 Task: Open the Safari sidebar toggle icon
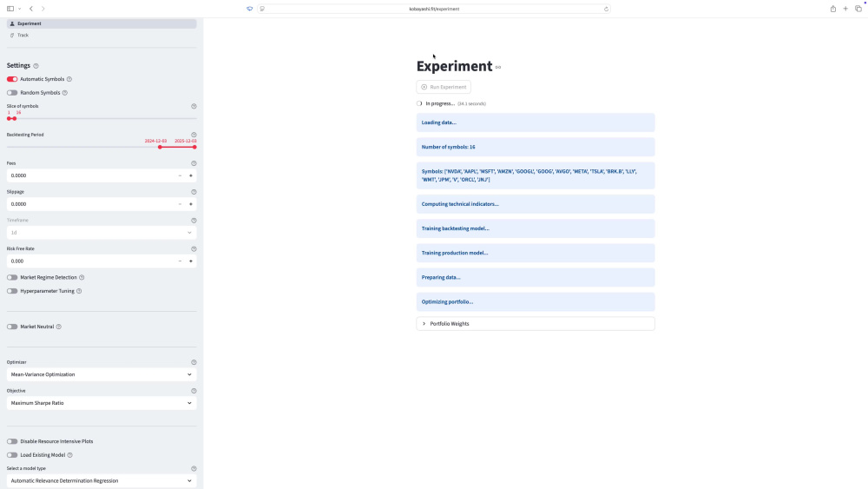(x=10, y=9)
